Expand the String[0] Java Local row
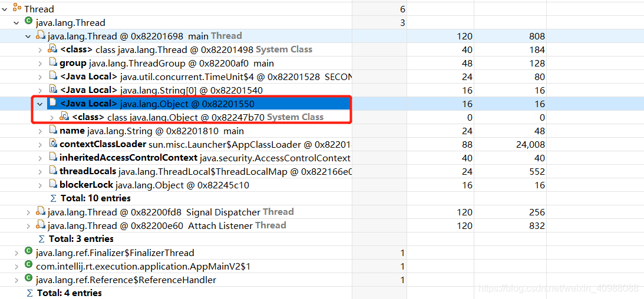644x299 pixels. 40,91
